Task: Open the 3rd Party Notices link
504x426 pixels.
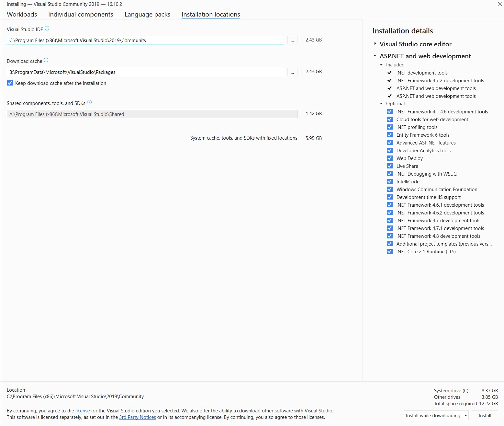Action: [138, 417]
